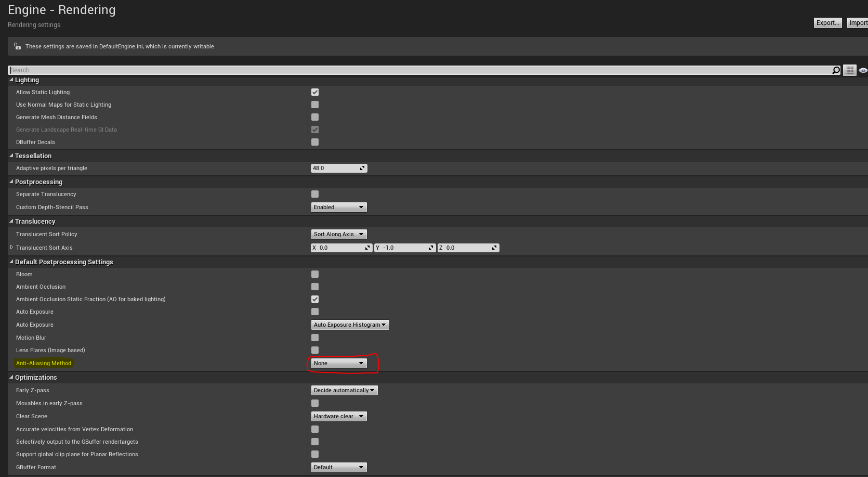
Task: Uncheck Ambient Occlusion Static Fraction
Action: tap(315, 299)
